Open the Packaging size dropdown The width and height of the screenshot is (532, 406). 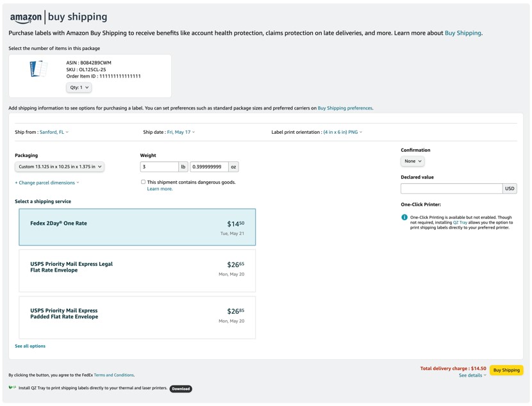coord(60,166)
